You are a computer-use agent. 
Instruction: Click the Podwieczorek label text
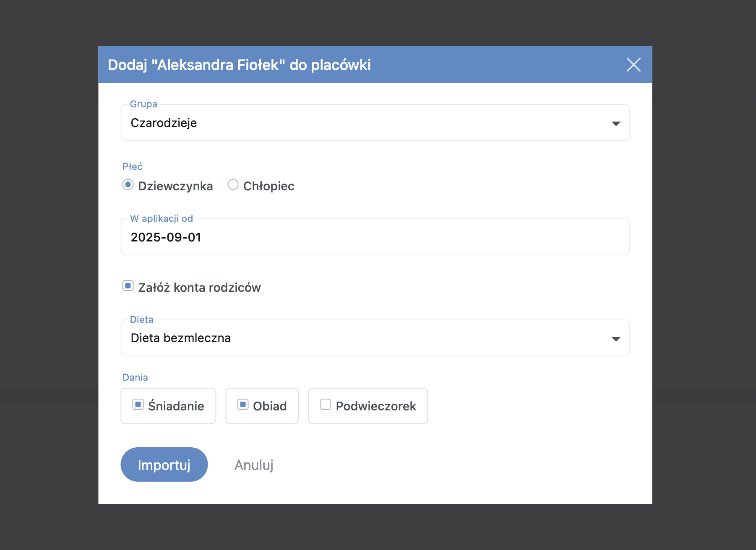pyautogui.click(x=376, y=406)
